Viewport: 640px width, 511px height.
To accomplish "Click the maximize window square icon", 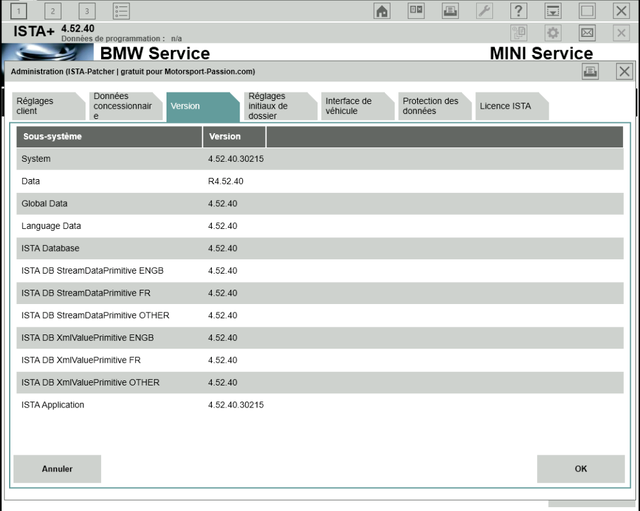I will tap(587, 11).
